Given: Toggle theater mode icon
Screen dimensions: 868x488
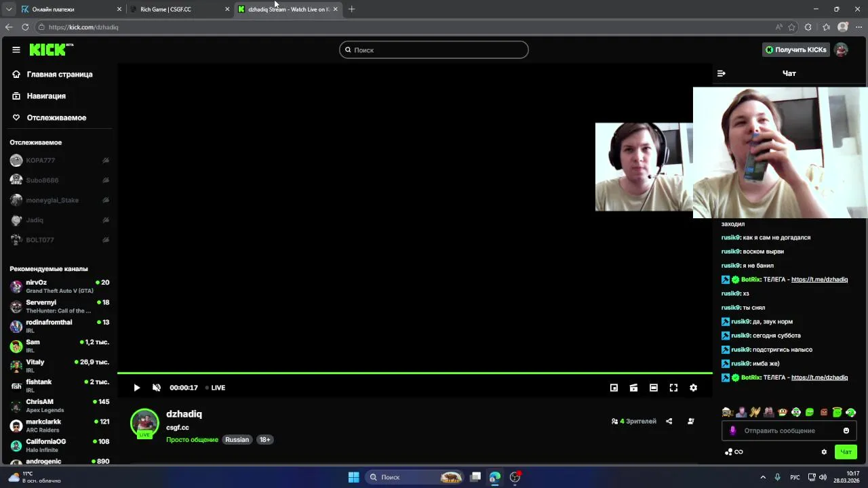Looking at the screenshot, I should tap(654, 388).
